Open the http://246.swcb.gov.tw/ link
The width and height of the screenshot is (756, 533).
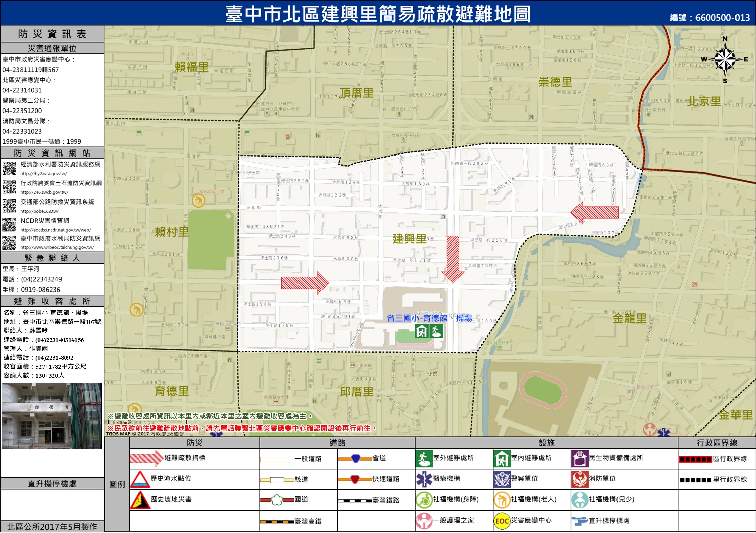pos(44,192)
